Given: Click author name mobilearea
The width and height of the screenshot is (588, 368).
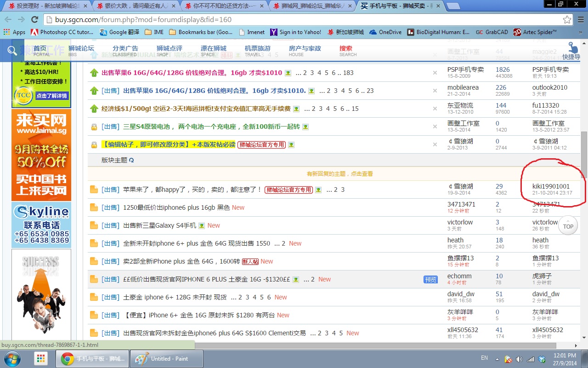Looking at the screenshot, I should pyautogui.click(x=463, y=87).
